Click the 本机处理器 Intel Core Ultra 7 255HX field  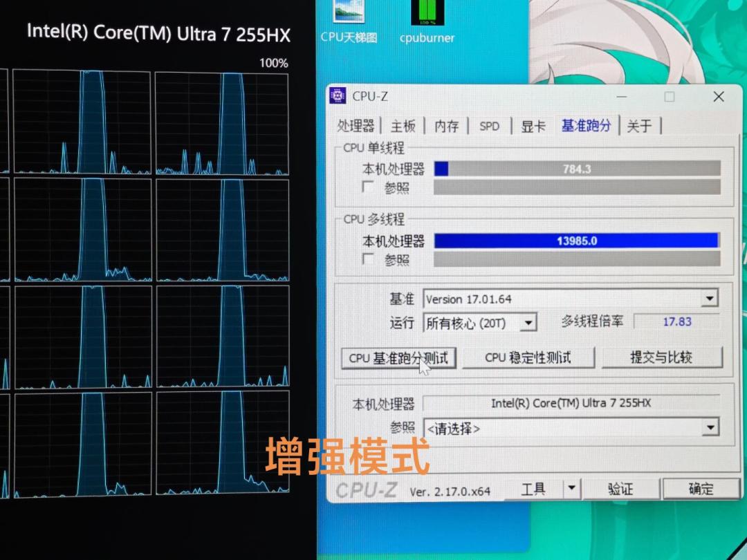(x=571, y=403)
